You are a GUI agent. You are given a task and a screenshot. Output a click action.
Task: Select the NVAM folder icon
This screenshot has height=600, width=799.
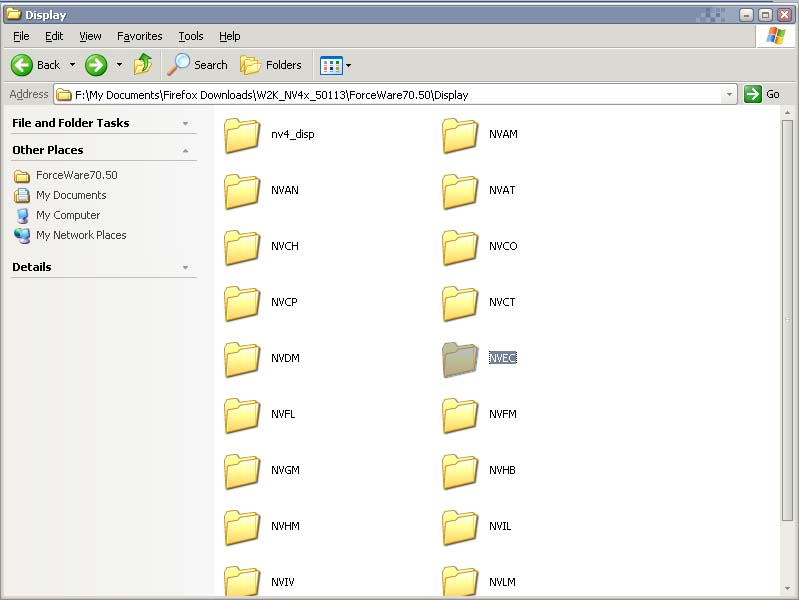pyautogui.click(x=460, y=135)
